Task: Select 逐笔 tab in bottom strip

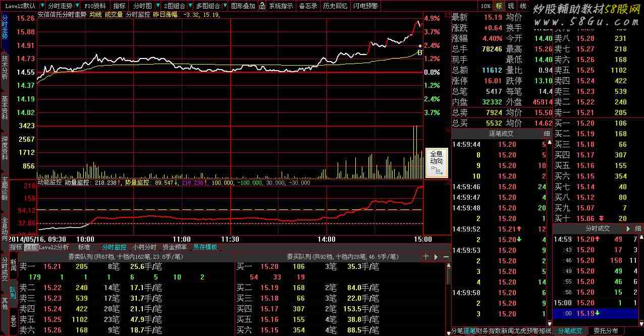Action: coord(469,331)
